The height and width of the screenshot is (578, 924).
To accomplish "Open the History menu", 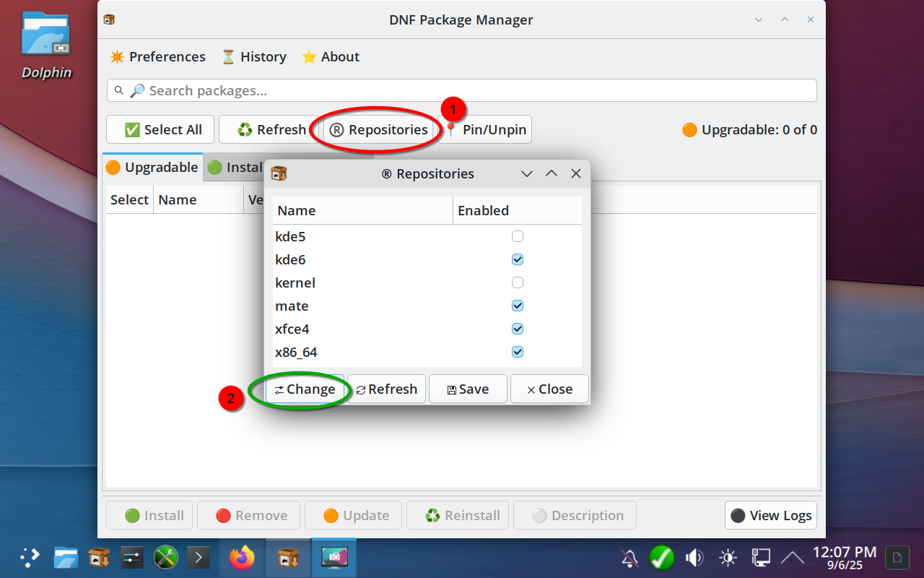I will tap(253, 57).
